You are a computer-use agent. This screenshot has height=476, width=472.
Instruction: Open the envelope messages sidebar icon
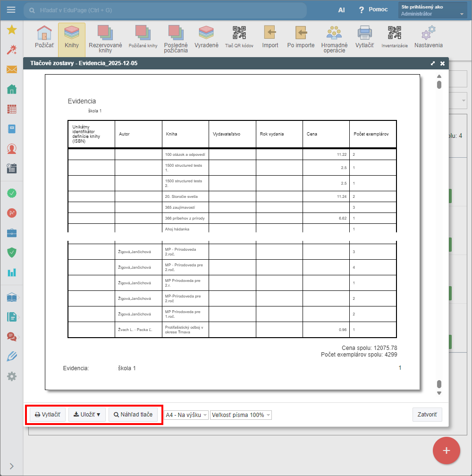click(12, 70)
